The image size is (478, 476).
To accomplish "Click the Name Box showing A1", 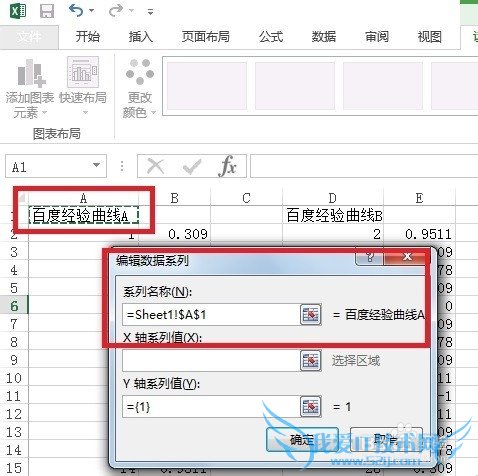I will click(x=47, y=166).
